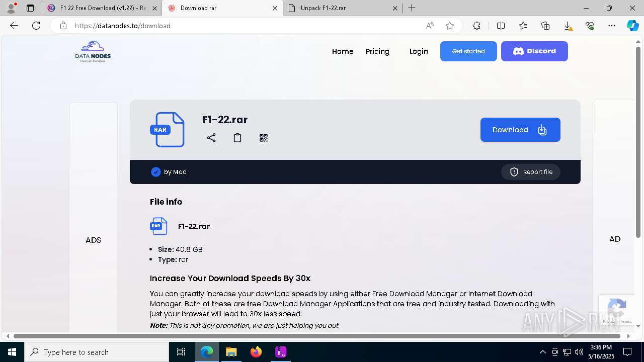The image size is (644, 362).
Task: Click the share icon under F1-22.rar
Action: point(211,138)
